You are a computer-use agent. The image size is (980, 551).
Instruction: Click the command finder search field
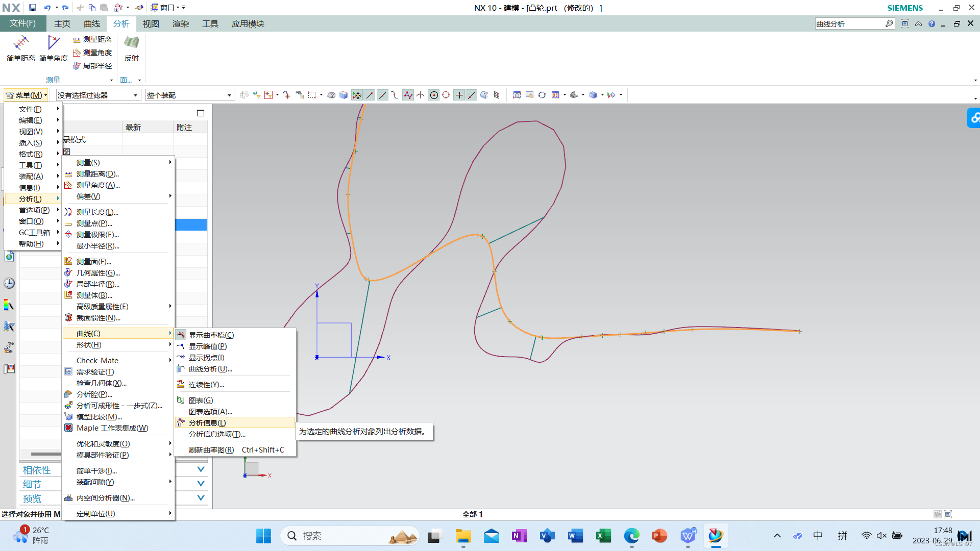coord(849,23)
